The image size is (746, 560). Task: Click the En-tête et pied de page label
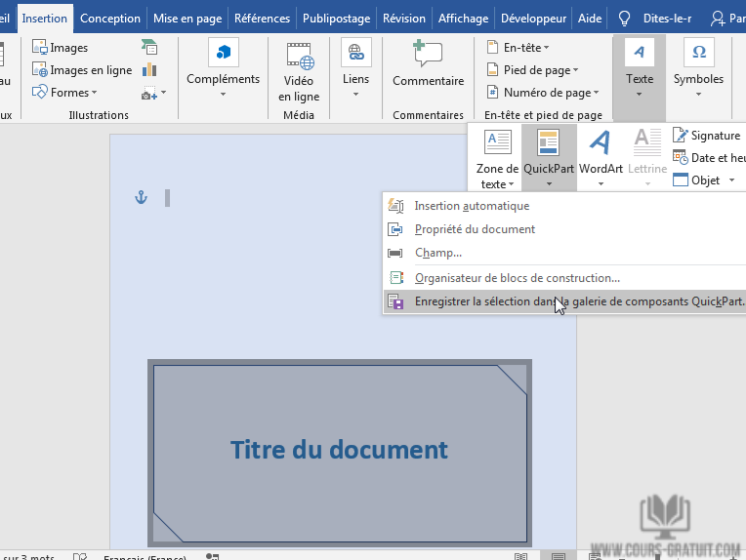click(543, 115)
